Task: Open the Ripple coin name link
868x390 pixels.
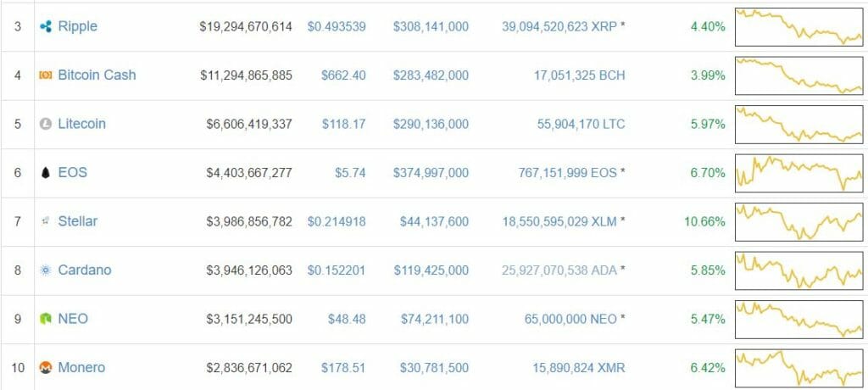Action: pyautogui.click(x=77, y=26)
